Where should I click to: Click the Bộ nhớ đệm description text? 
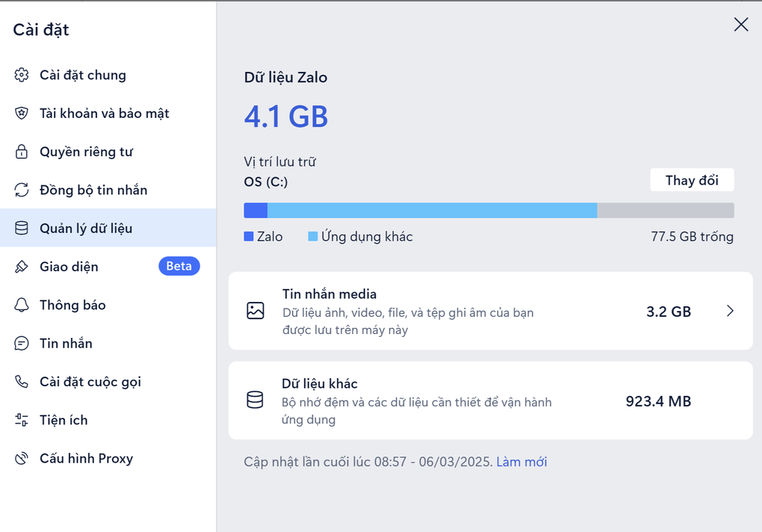(417, 411)
